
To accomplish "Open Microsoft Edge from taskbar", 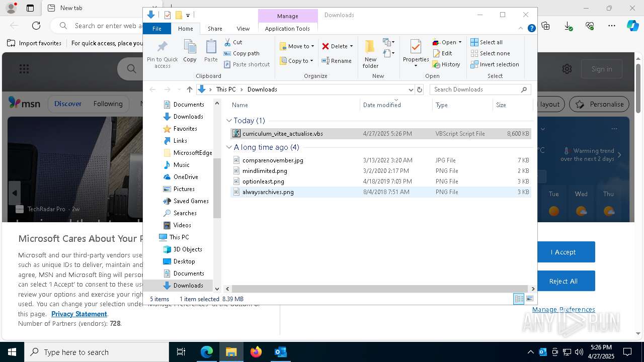I will click(207, 352).
